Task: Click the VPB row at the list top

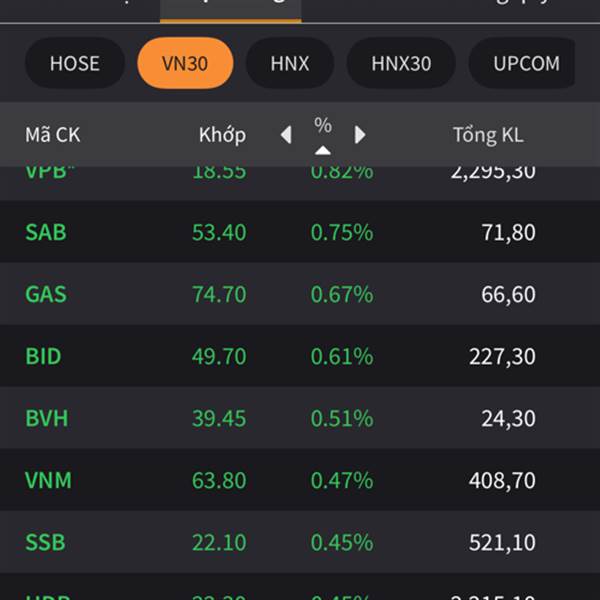Action: tap(300, 183)
